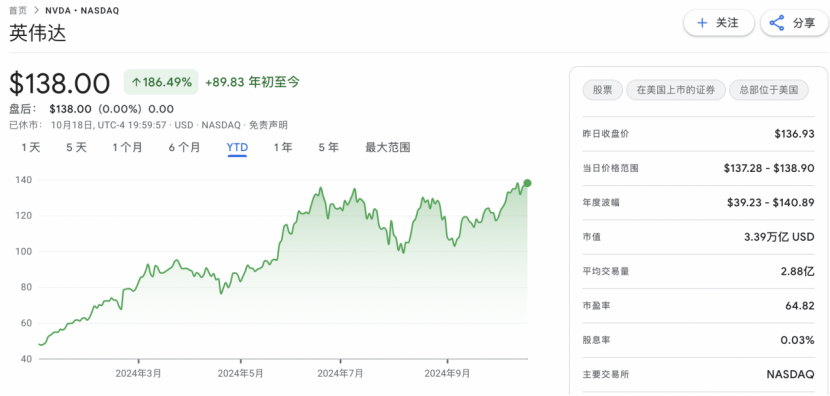The height and width of the screenshot is (396, 830).
Task: Click the 市盈率 row label
Action: 596,306
